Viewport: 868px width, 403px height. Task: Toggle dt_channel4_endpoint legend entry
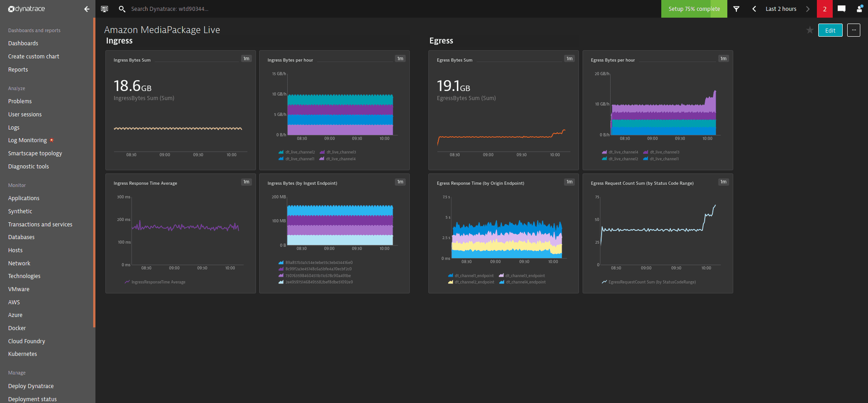(522, 282)
